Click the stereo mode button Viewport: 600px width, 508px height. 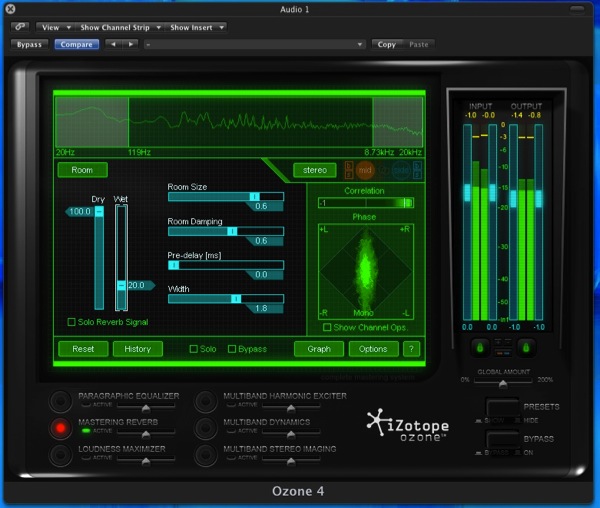coord(315,170)
